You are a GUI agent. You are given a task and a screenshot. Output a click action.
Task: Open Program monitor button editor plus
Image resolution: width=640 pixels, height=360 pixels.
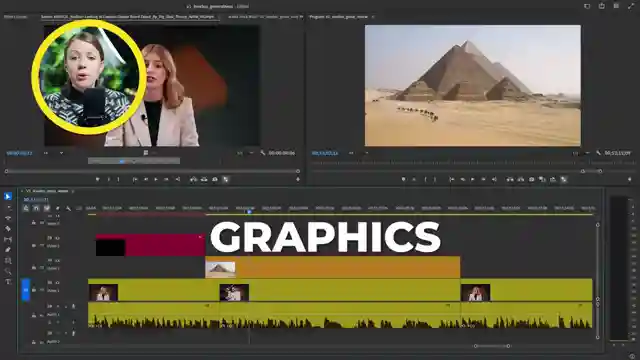[x=630, y=179]
